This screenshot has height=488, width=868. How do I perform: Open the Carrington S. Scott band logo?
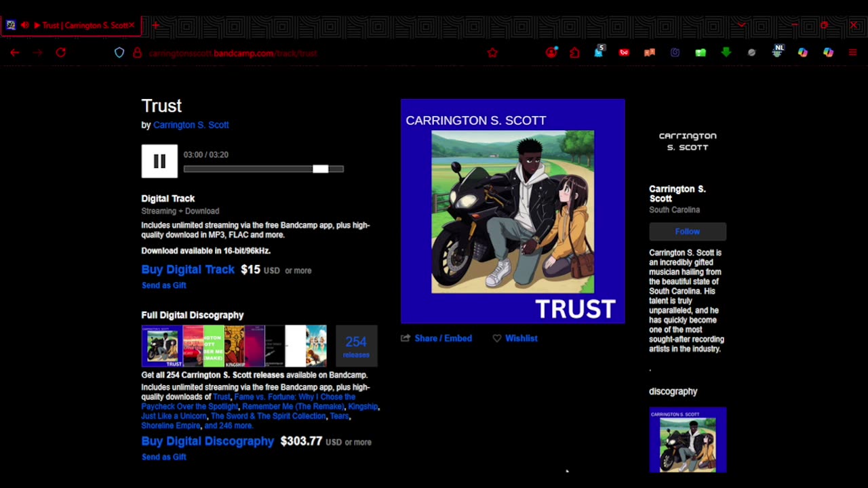[x=688, y=141]
